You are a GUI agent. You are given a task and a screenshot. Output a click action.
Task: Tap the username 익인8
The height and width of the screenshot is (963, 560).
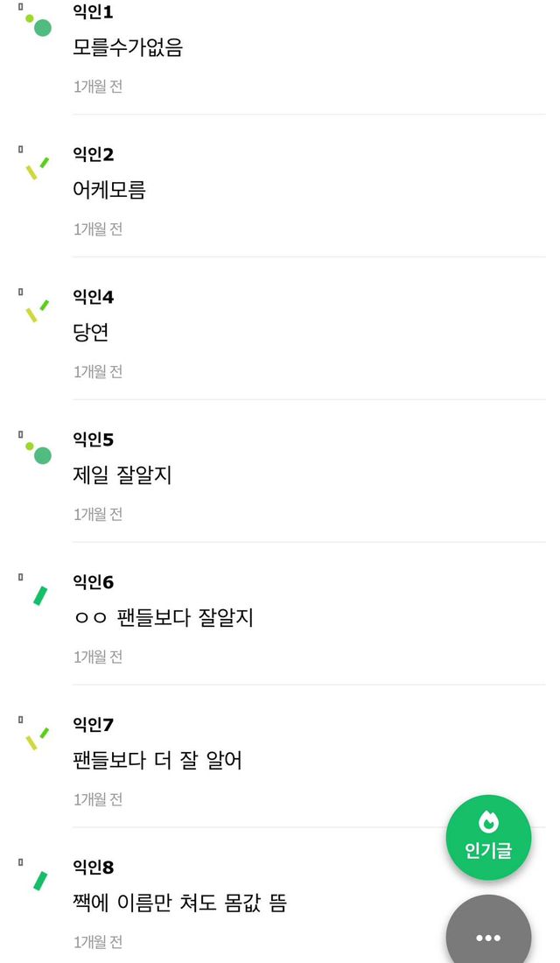(93, 868)
